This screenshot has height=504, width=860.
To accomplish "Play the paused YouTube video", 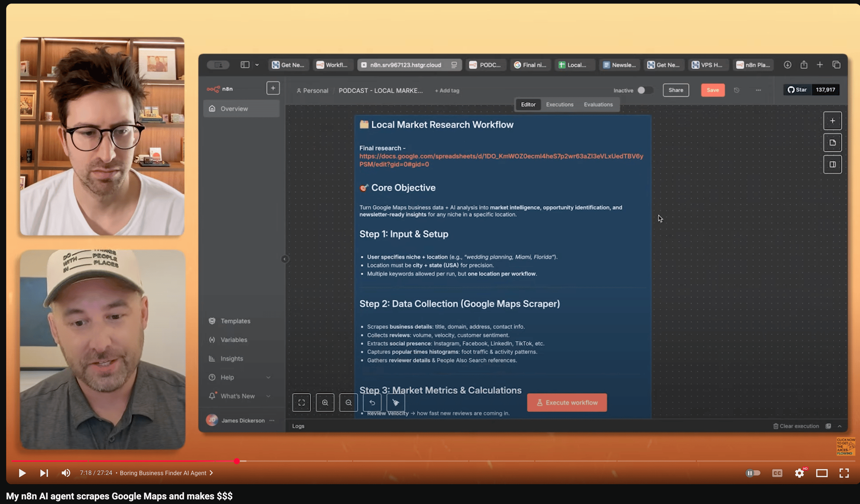I will point(22,473).
